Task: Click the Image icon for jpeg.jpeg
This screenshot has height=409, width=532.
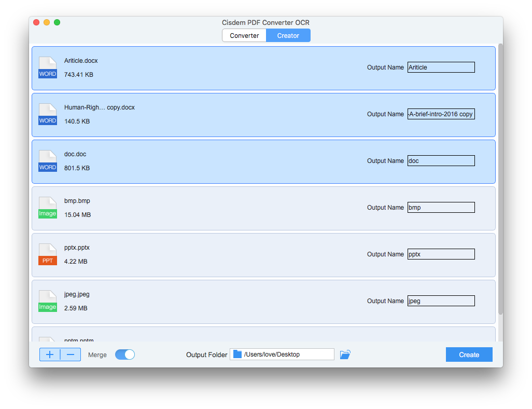Action: point(48,301)
